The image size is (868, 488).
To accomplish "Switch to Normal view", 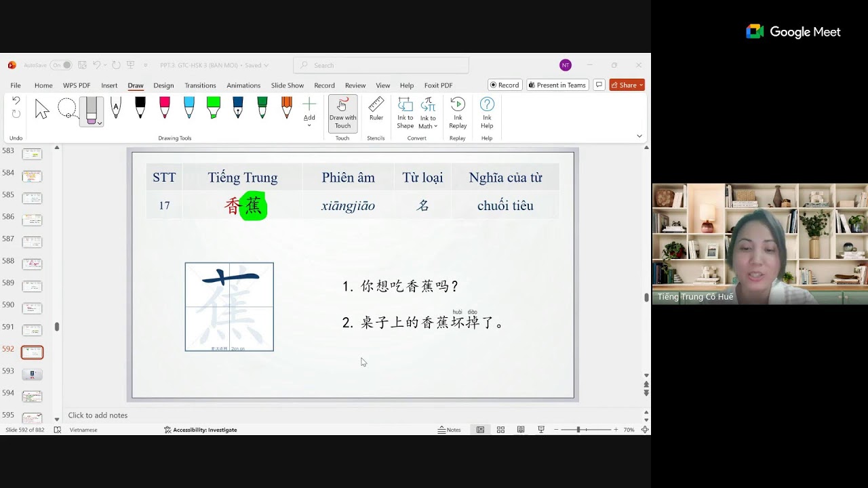I will (x=480, y=430).
